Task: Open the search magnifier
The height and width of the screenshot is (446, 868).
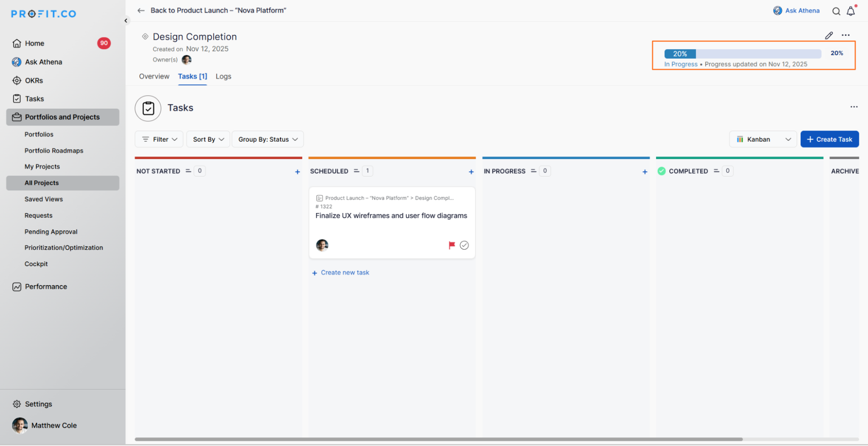Action: 836,11
